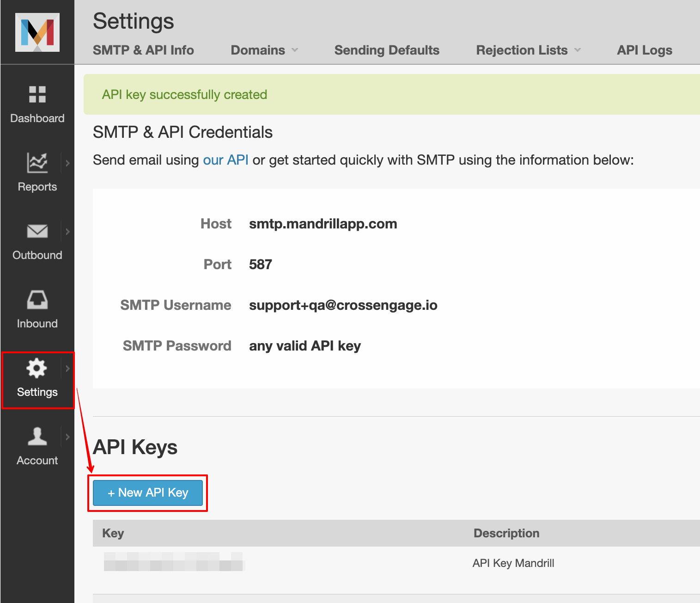
Task: Click the Mandrill logo icon
Action: pyautogui.click(x=37, y=32)
